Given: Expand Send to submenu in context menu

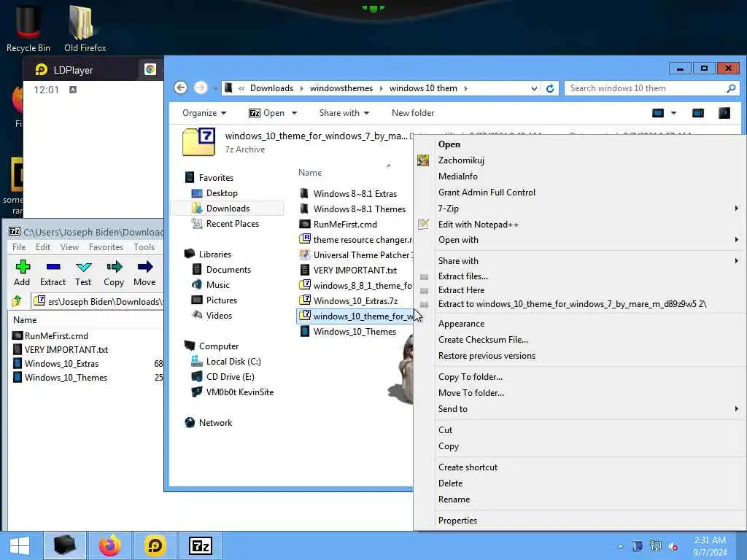Looking at the screenshot, I should coord(736,408).
